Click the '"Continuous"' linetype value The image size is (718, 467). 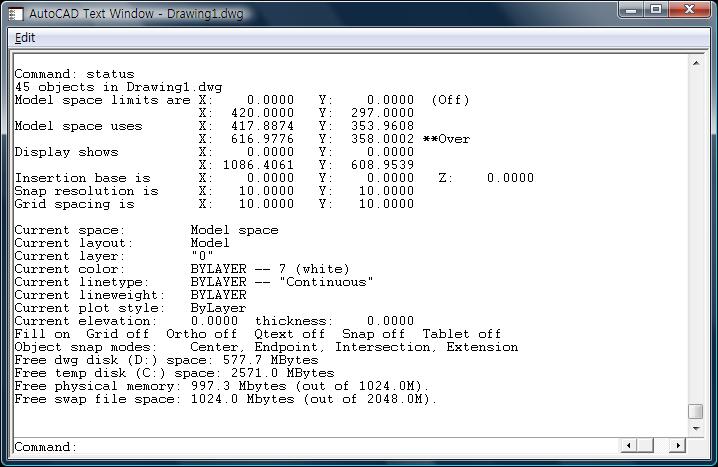pos(326,282)
